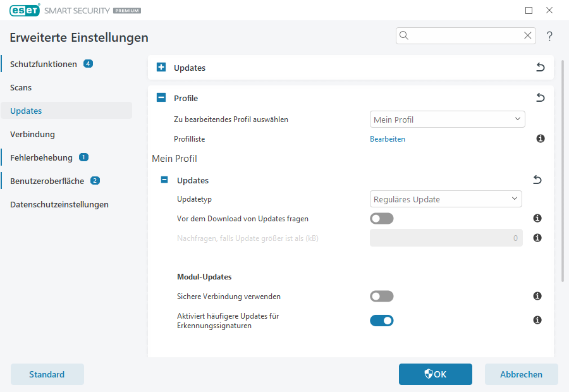Turn on 'Sichere Verbindung verwenden'
This screenshot has height=392, width=569.
[x=381, y=296]
